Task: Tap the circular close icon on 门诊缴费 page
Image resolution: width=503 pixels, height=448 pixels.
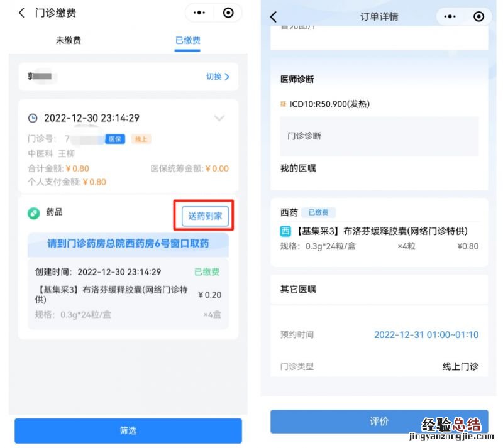Action: pos(228,13)
